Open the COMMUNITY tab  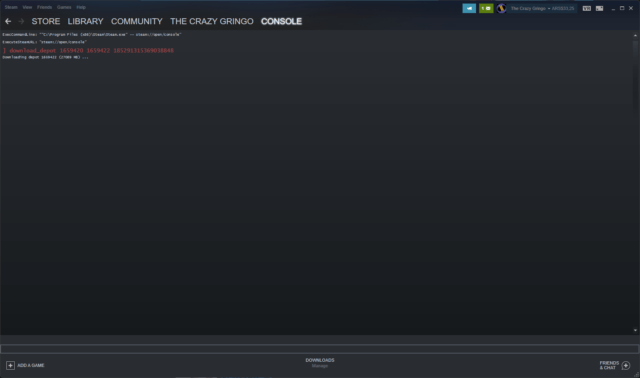[137, 21]
